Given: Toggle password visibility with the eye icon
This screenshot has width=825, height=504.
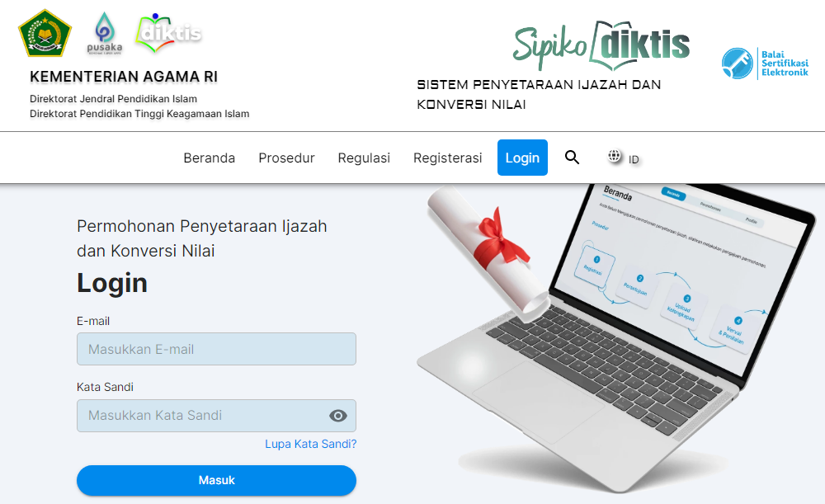Looking at the screenshot, I should (x=337, y=416).
